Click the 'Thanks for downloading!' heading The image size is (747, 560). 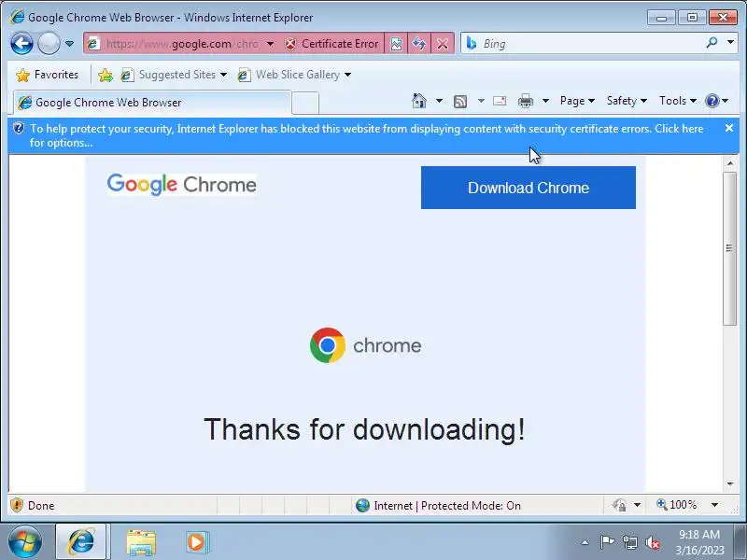tap(364, 429)
